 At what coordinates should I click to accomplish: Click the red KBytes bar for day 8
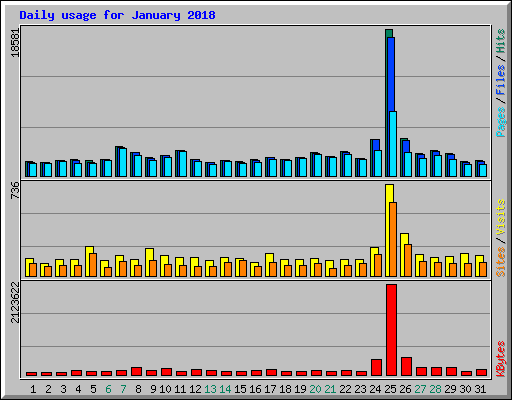click(136, 372)
